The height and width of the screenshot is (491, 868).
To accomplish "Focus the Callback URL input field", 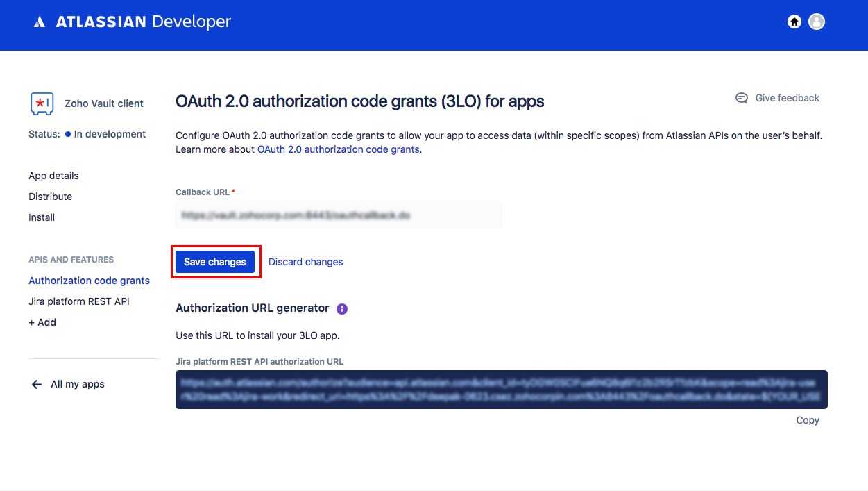I will click(339, 215).
